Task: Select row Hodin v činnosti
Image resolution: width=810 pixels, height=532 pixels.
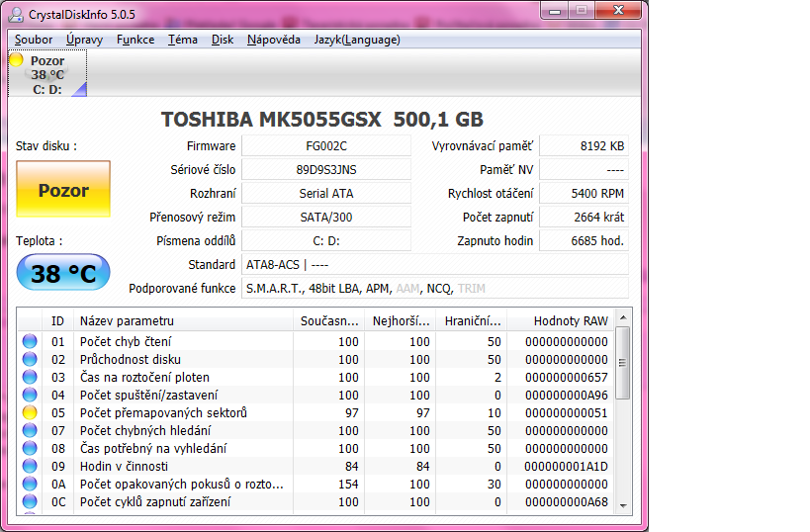Action: 316,466
